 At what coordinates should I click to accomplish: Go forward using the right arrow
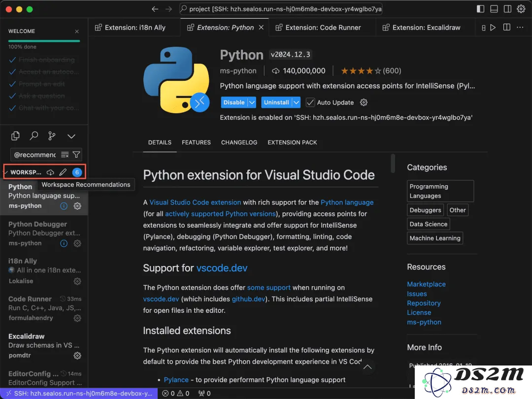[x=168, y=9]
